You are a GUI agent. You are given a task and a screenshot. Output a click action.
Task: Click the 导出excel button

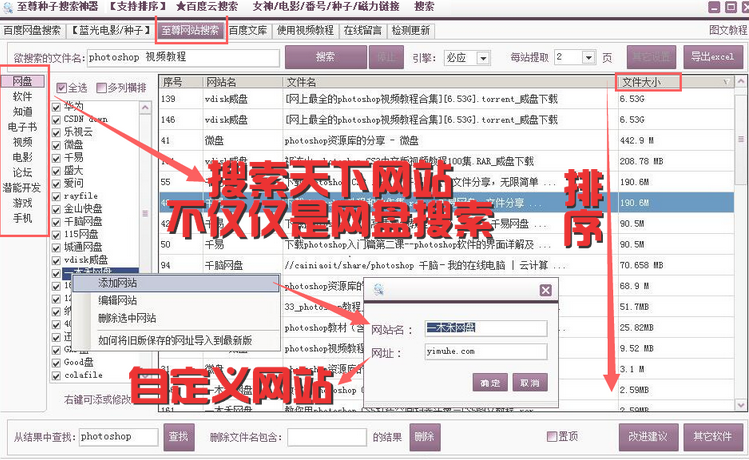712,57
